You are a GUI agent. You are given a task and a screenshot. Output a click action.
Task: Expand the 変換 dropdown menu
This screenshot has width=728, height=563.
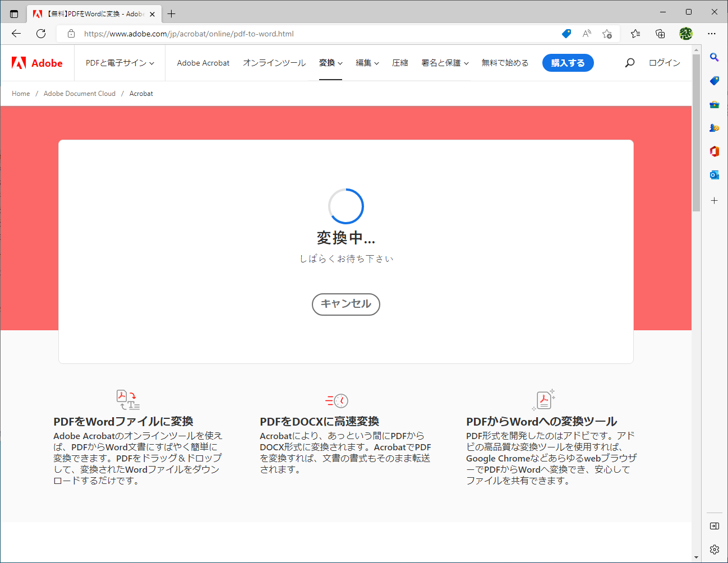point(330,63)
